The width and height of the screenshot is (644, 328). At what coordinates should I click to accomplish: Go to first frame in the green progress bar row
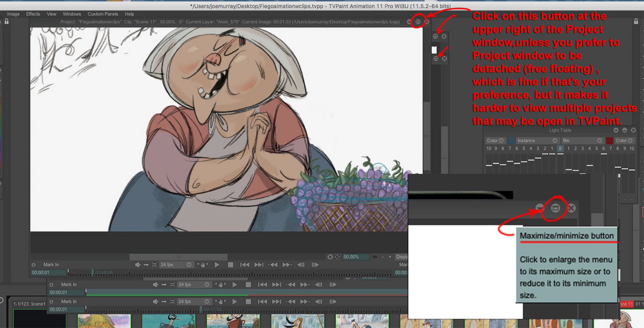pos(263,285)
